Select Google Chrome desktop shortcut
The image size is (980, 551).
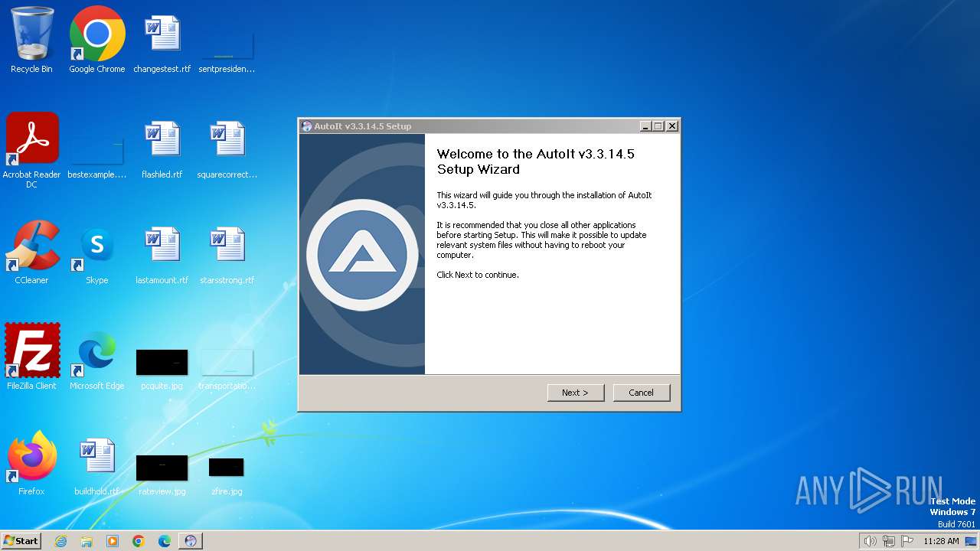tap(97, 41)
